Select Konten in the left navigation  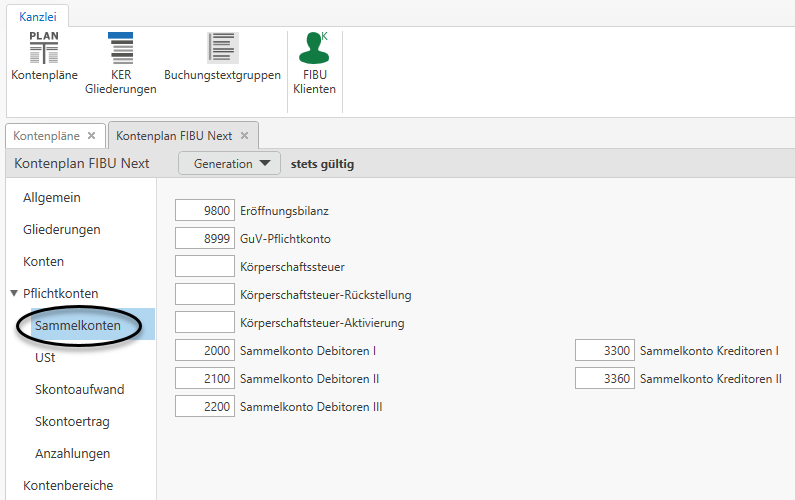[43, 262]
